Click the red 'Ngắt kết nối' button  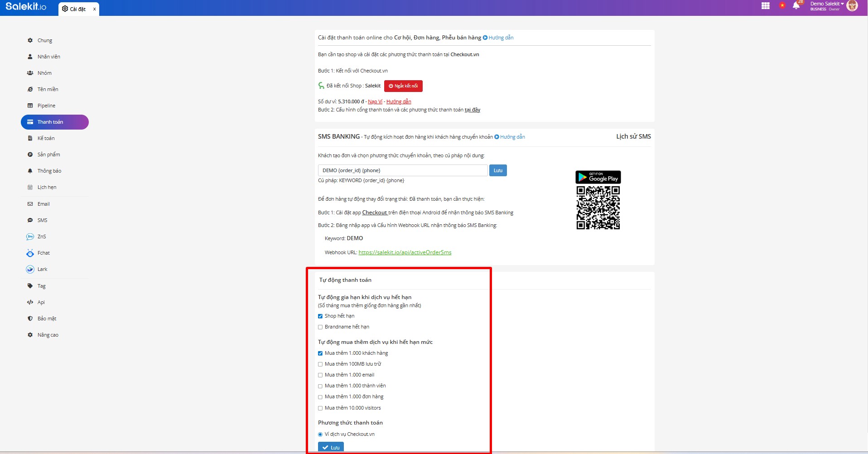pyautogui.click(x=403, y=86)
